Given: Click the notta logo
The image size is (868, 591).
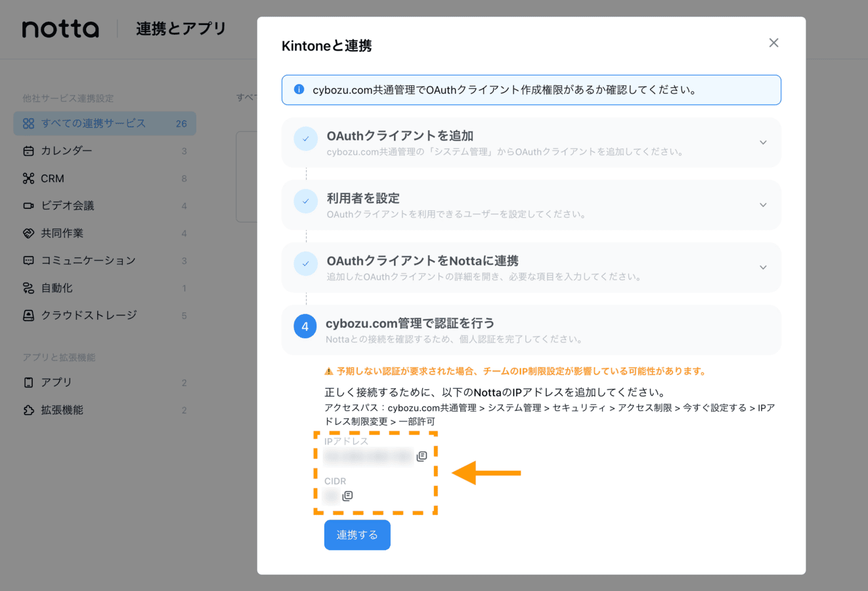Looking at the screenshot, I should (x=60, y=29).
